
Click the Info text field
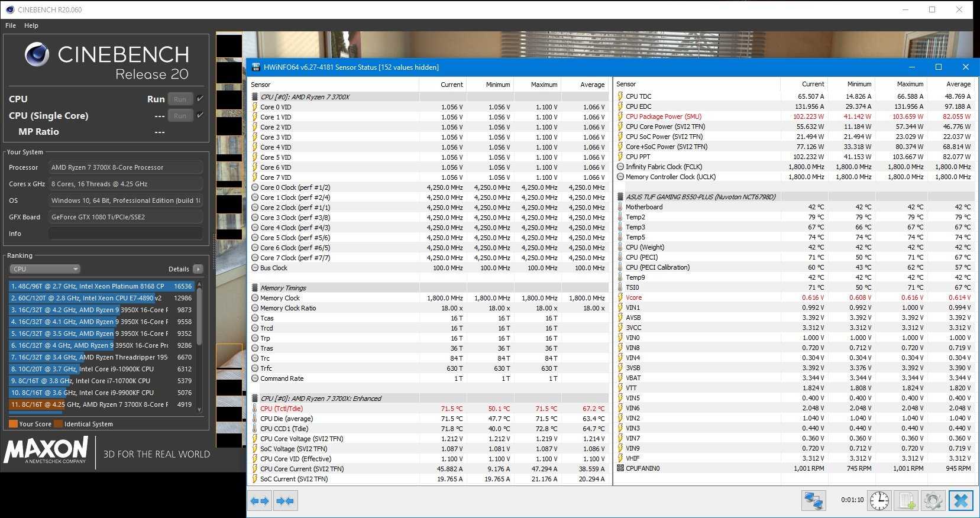125,234
